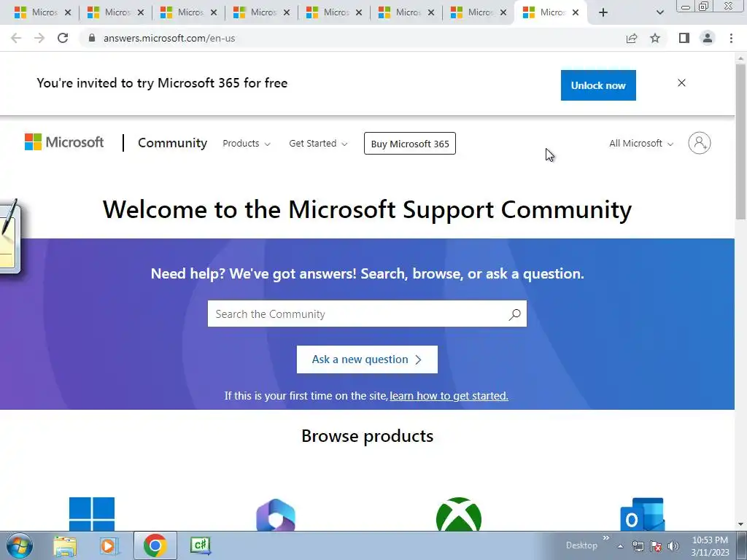Click the Chrome taskbar icon
The width and height of the screenshot is (747, 560).
point(155,545)
